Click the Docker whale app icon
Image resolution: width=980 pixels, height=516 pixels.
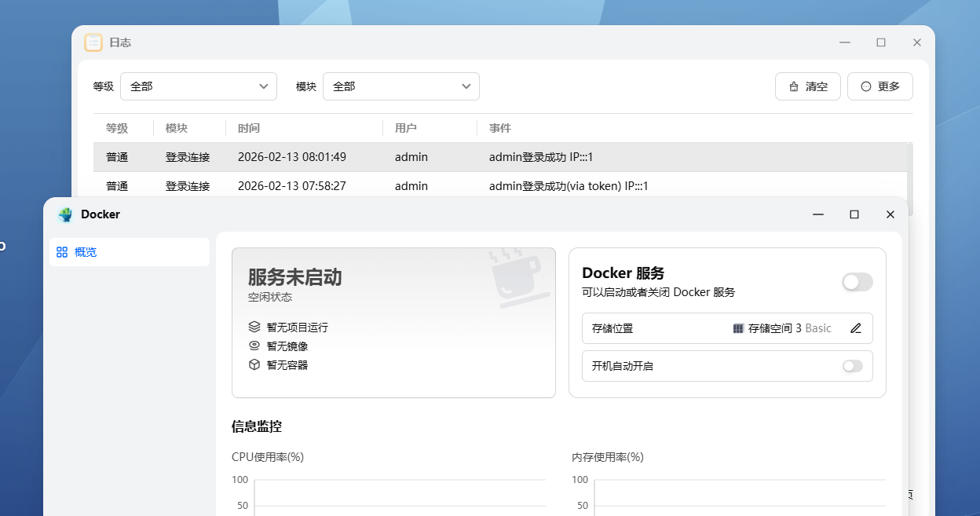[x=65, y=214]
